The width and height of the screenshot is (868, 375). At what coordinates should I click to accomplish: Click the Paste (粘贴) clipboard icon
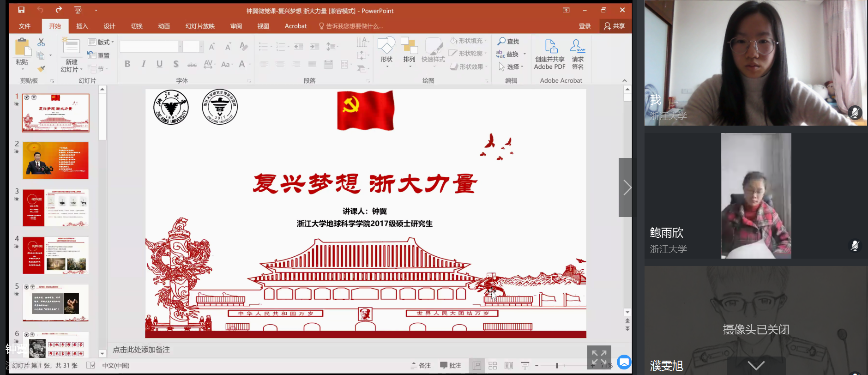click(x=22, y=48)
